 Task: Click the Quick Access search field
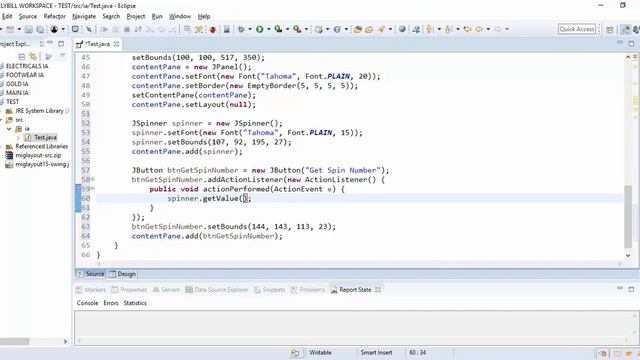point(577,29)
